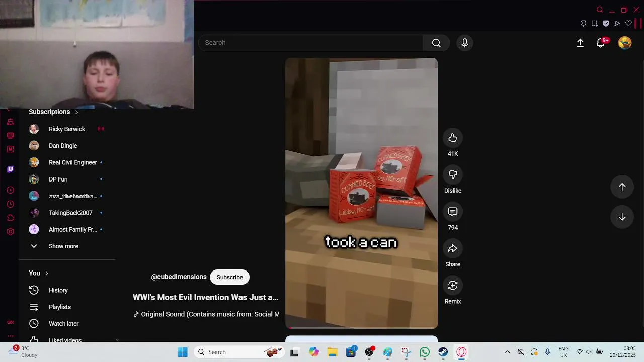Click in the YouTube search field

click(x=311, y=43)
